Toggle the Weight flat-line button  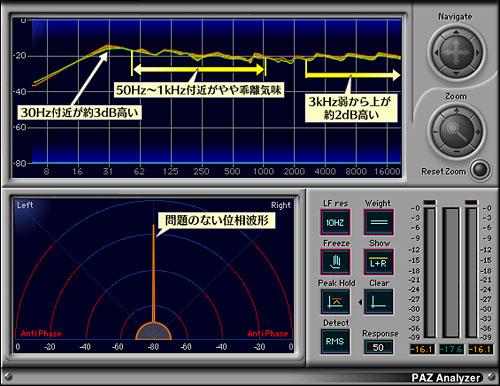(x=379, y=222)
